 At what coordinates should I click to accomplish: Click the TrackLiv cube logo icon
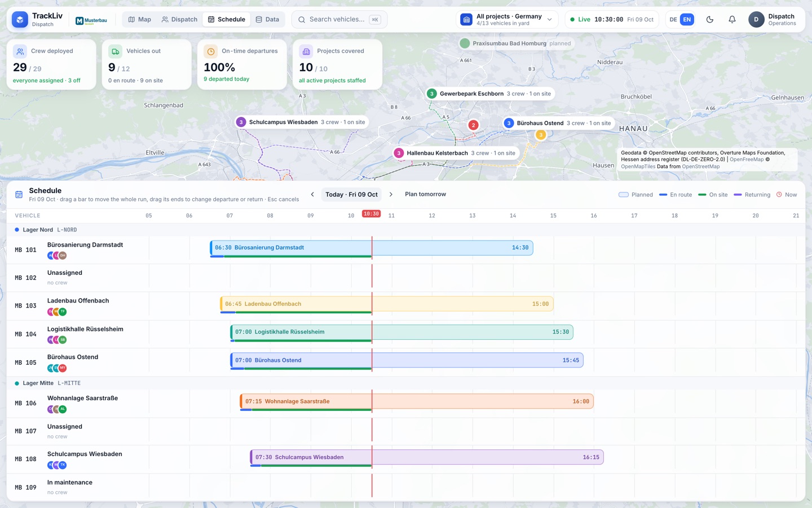[x=20, y=20]
